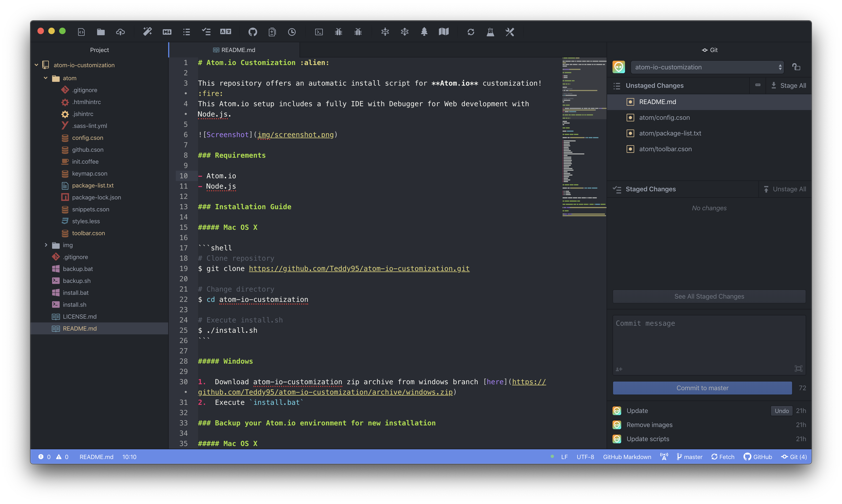Stage the atom/config.cson change icon
The image size is (842, 504).
coord(630,118)
